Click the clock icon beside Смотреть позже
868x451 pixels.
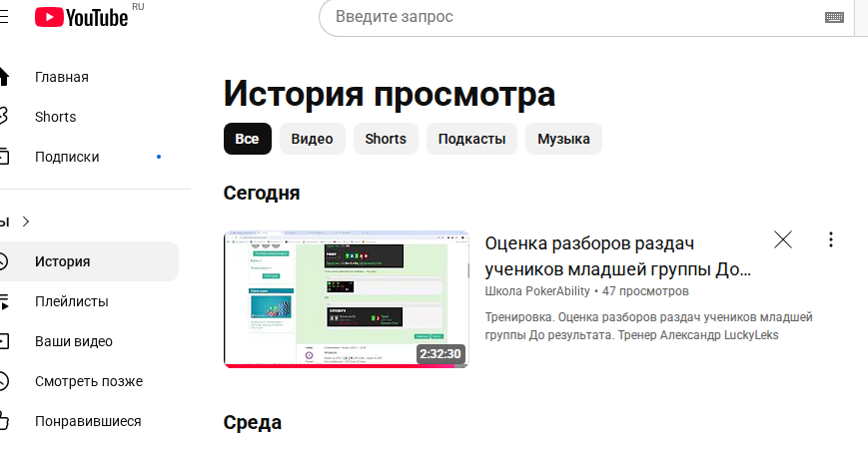(3, 381)
